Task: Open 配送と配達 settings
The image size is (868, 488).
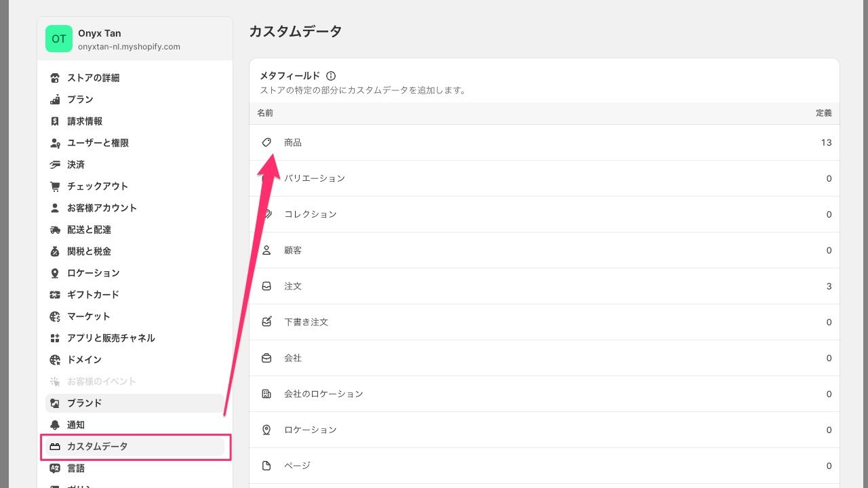Action: [135, 230]
